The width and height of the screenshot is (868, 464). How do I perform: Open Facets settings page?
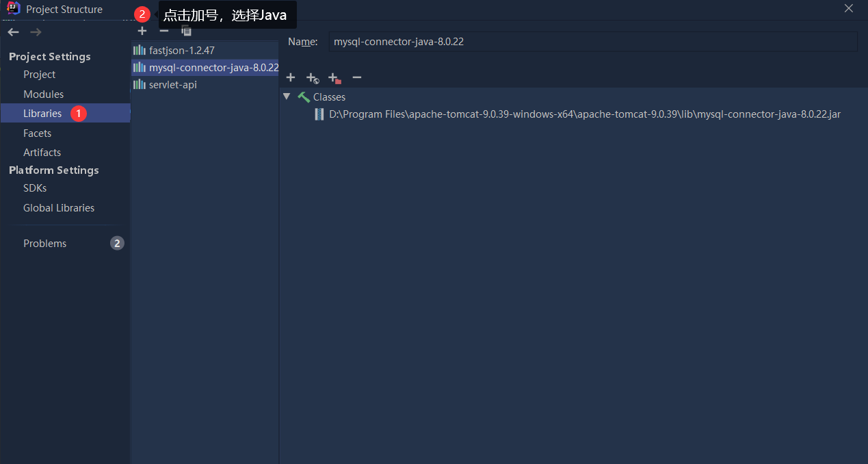pos(37,133)
